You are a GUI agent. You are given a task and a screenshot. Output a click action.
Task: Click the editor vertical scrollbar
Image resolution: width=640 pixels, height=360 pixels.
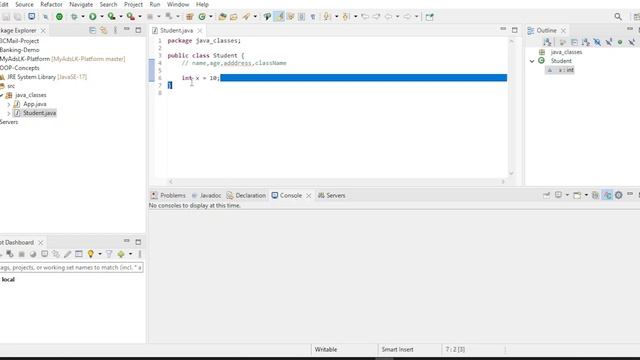(511, 107)
